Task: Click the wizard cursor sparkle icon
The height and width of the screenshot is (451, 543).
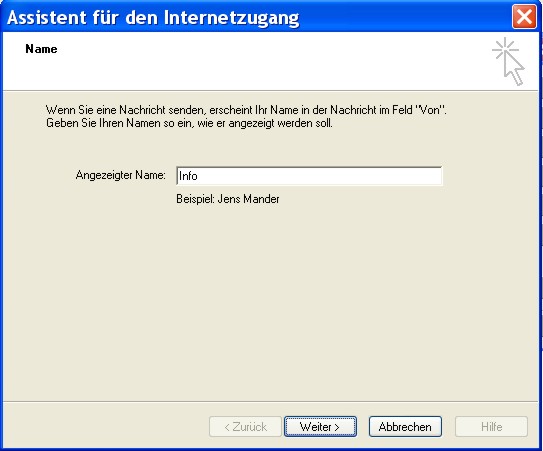Action: tap(508, 61)
